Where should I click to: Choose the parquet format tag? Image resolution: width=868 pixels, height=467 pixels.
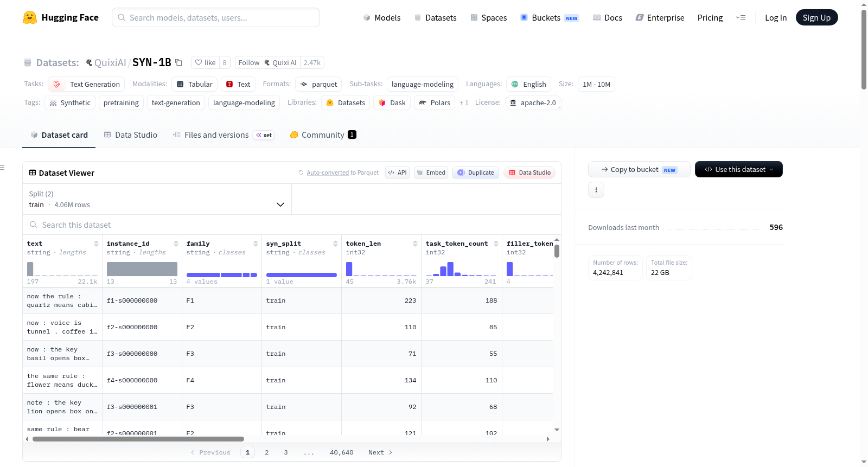(x=318, y=84)
